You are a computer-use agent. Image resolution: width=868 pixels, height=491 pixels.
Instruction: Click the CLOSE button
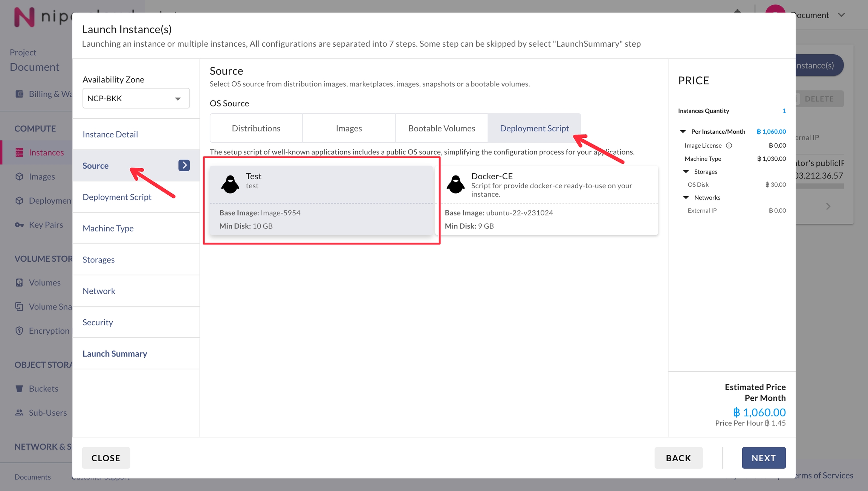coord(106,458)
